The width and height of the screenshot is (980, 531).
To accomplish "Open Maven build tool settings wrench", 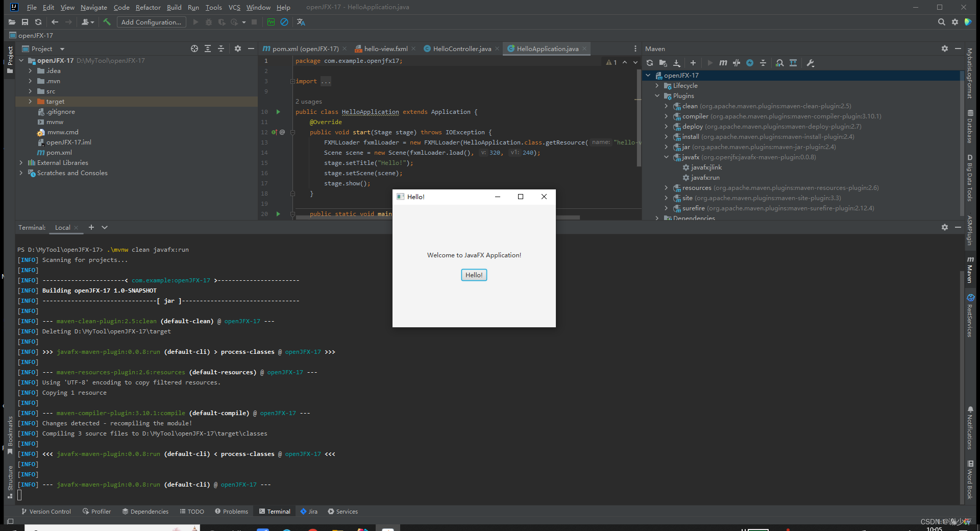I will click(810, 63).
